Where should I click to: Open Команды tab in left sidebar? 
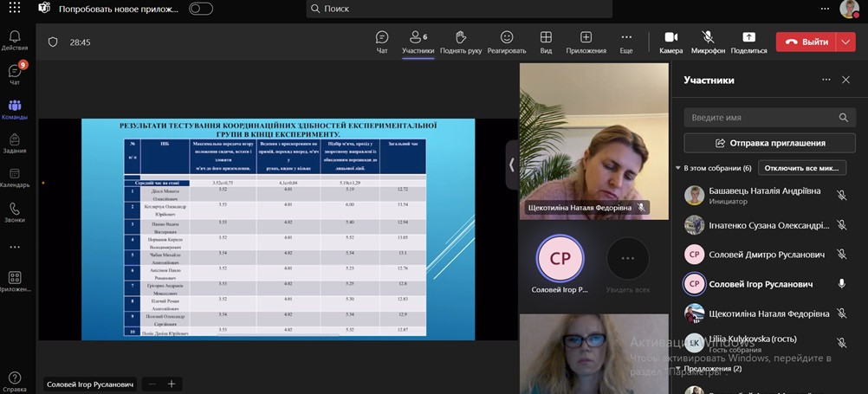pos(15,107)
